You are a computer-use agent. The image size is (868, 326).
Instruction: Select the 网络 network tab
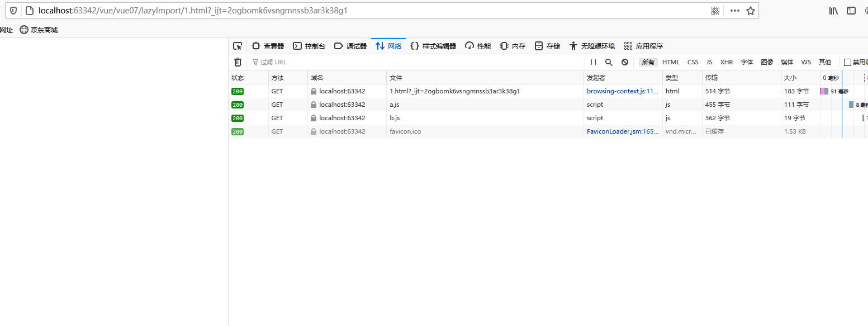[388, 46]
